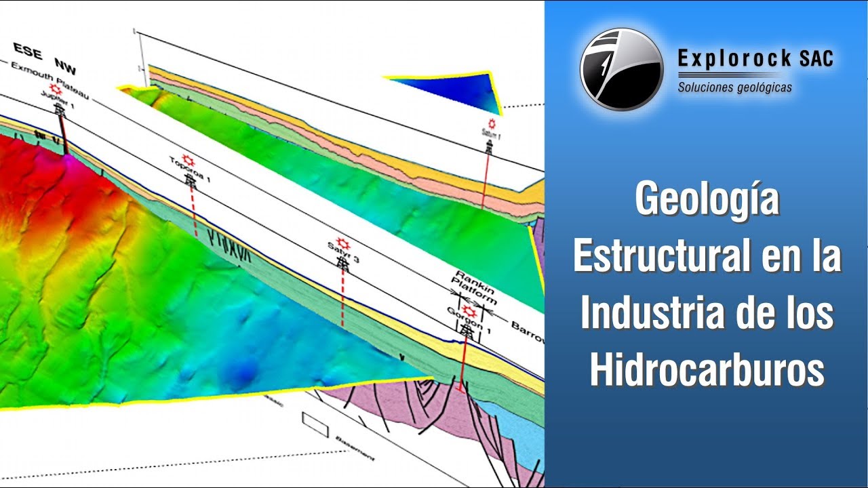
Task: Click the "Basement" legend label
Action: pos(354,449)
